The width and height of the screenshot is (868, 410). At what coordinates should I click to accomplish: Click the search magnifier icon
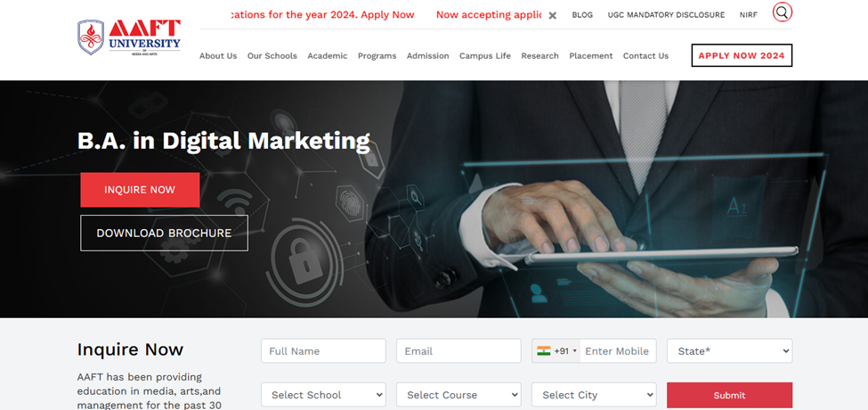pos(783,12)
